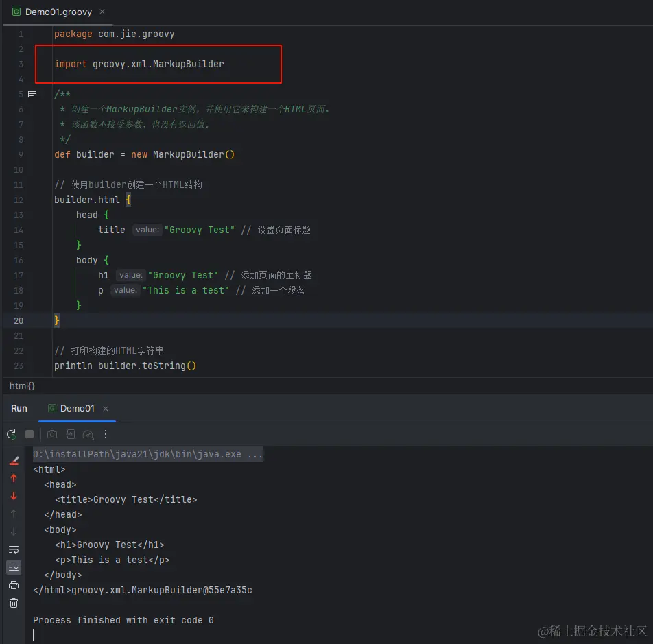Stop the running process

pyautogui.click(x=29, y=434)
